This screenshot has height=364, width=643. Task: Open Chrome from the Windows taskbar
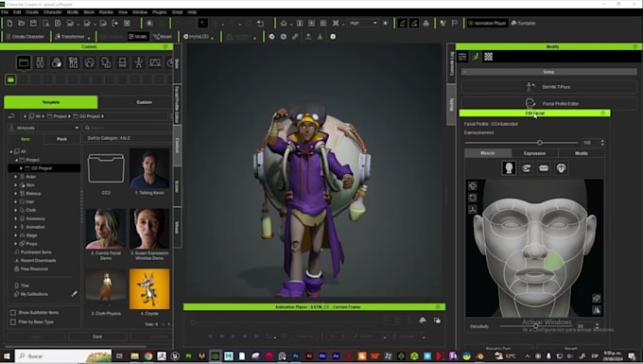pyautogui.click(x=148, y=355)
